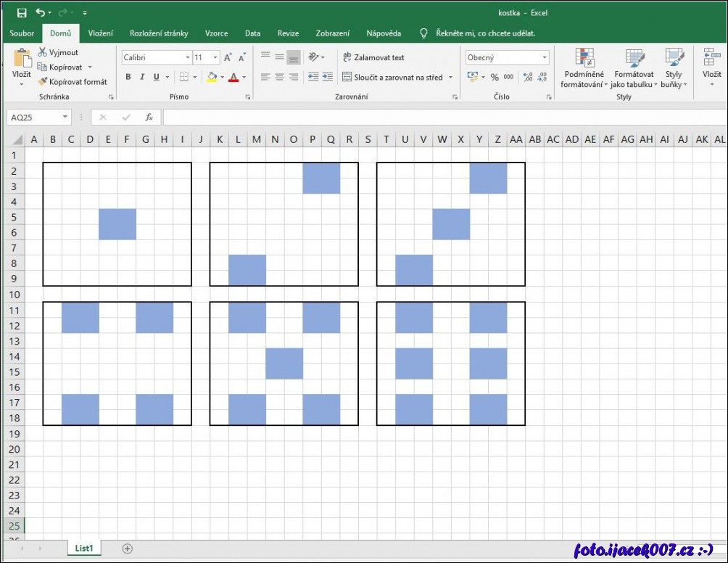Open the Name Box dropdown arrow
This screenshot has height=563, width=728.
coord(65,117)
